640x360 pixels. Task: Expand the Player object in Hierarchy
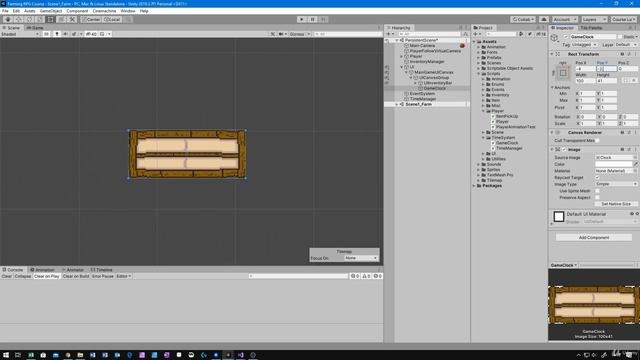[401, 56]
